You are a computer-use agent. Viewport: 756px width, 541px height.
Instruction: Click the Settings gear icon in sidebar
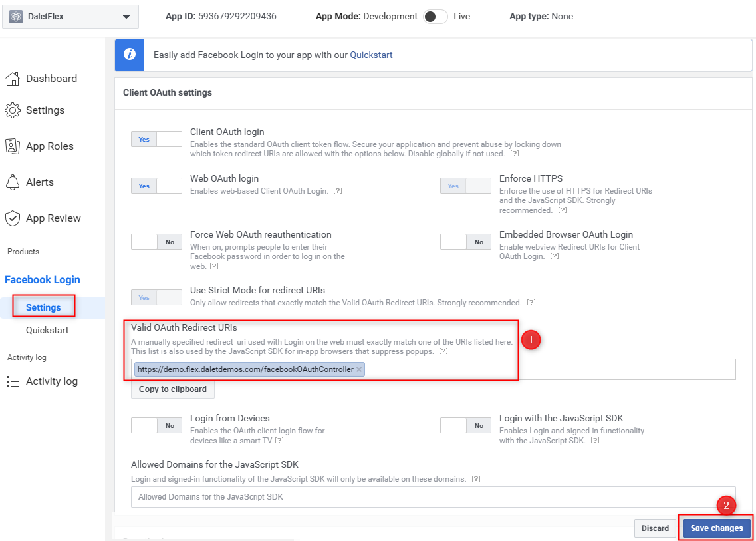(13, 110)
